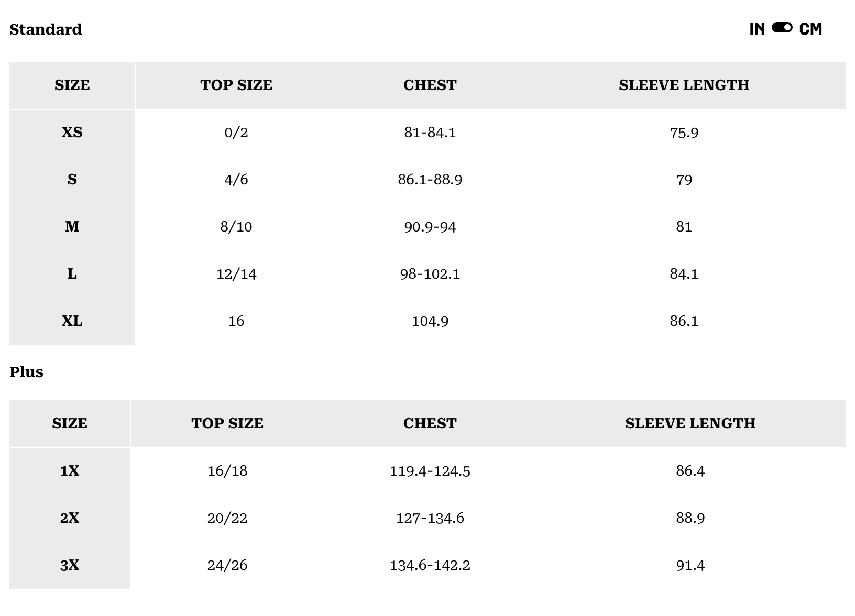The height and width of the screenshot is (616, 855).
Task: Click the 3X size row label
Action: point(70,565)
